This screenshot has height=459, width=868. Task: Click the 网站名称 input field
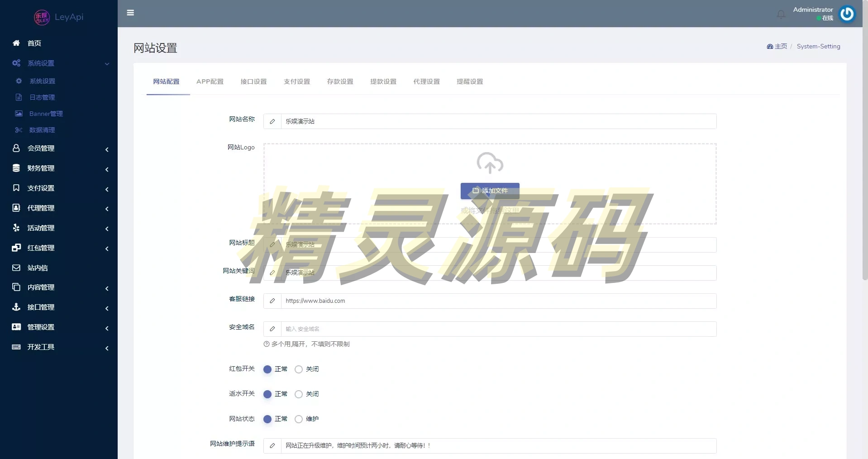click(x=498, y=121)
